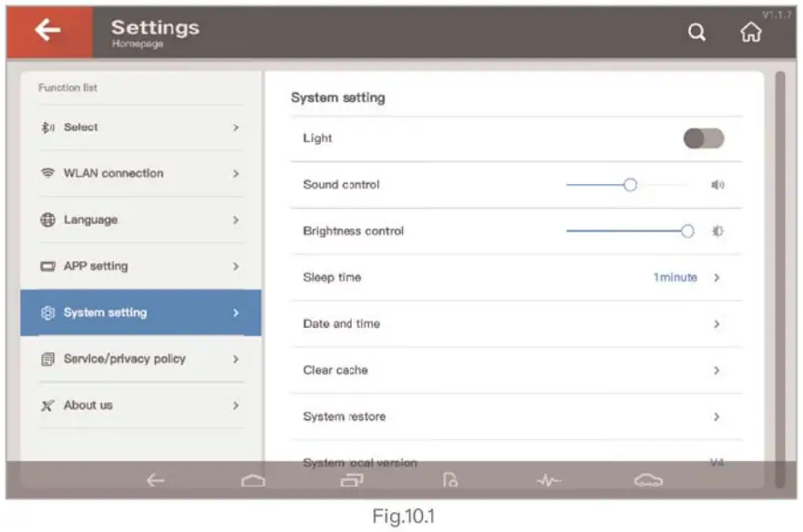Expand the Language row chevron
The image size is (803, 532).
tap(235, 220)
